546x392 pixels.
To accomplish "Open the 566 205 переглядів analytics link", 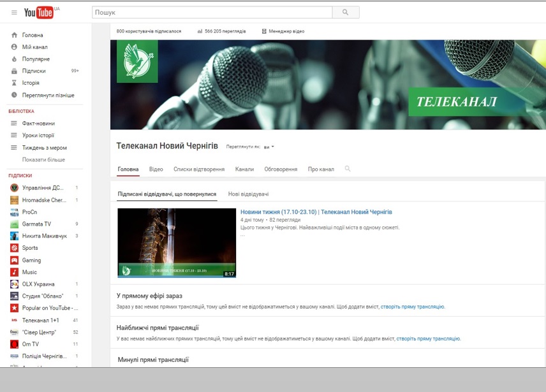I will tap(222, 31).
